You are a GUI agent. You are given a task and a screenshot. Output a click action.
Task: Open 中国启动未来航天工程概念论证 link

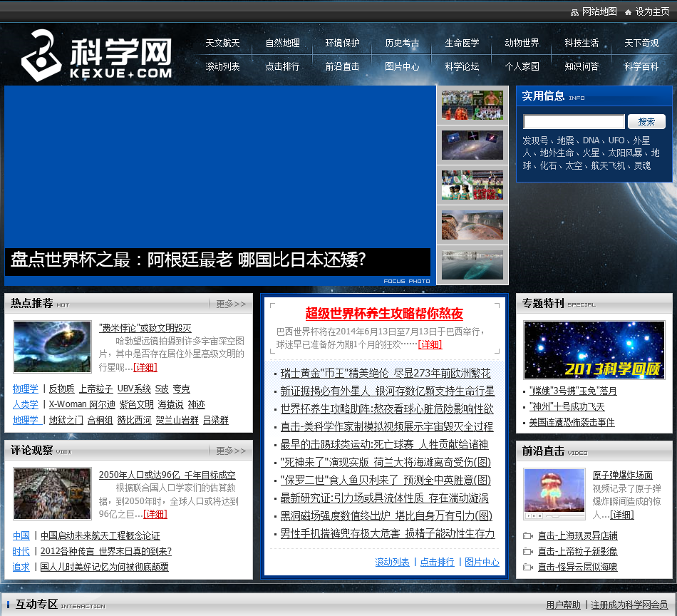(100, 535)
